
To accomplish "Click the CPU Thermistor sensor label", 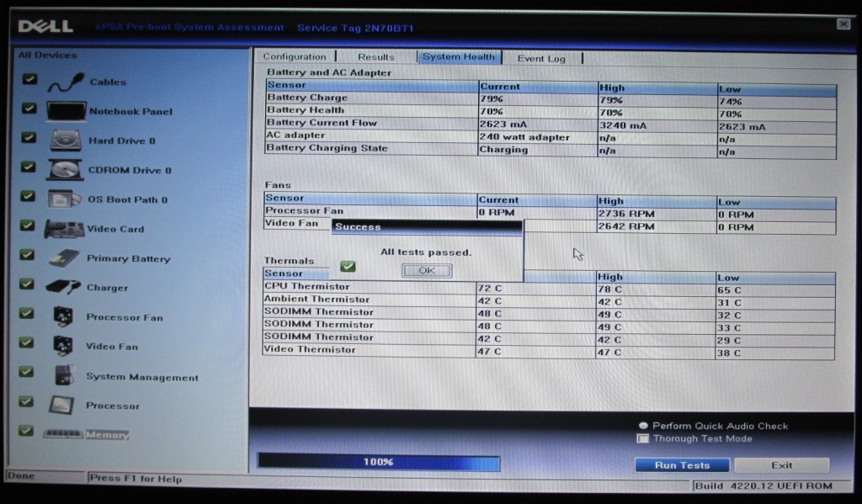I will coord(306,286).
